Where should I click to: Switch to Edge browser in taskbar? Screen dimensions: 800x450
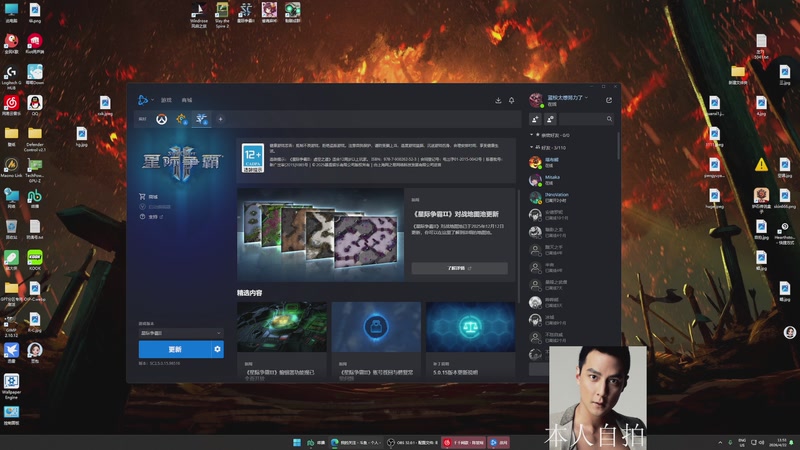(x=356, y=442)
